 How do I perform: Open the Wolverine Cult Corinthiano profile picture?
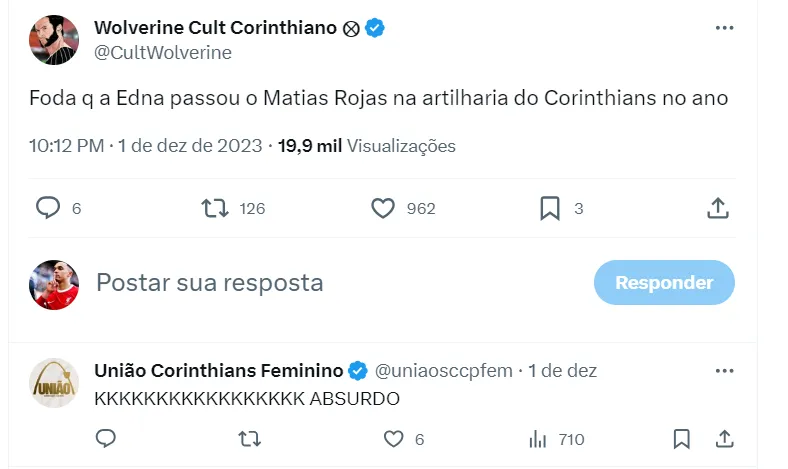click(54, 40)
